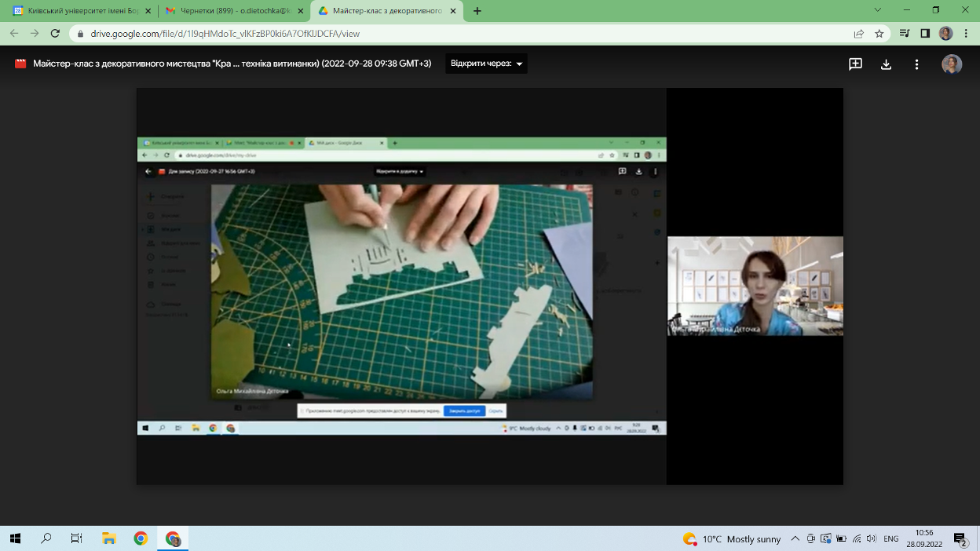Show hidden system tray icons
This screenshot has height=551, width=980.
(795, 539)
